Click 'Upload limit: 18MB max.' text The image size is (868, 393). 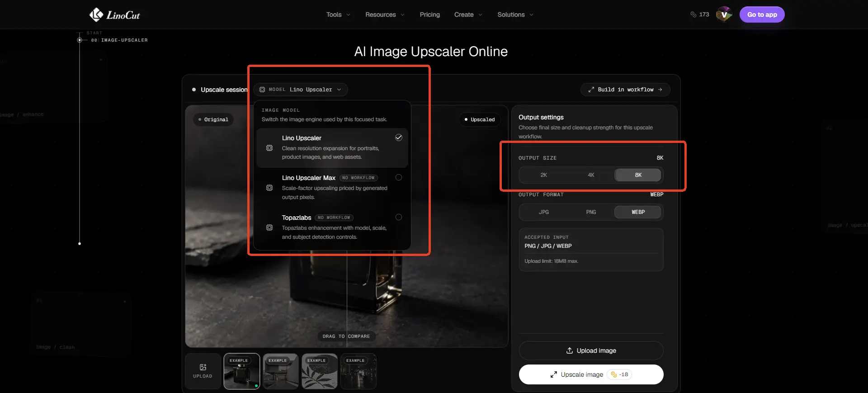click(x=551, y=261)
